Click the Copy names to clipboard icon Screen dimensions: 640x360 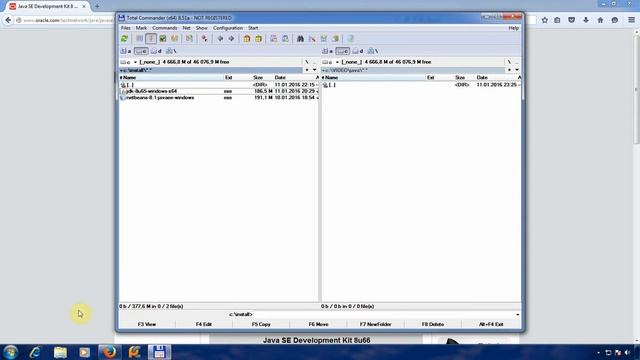pyautogui.click(x=336, y=39)
